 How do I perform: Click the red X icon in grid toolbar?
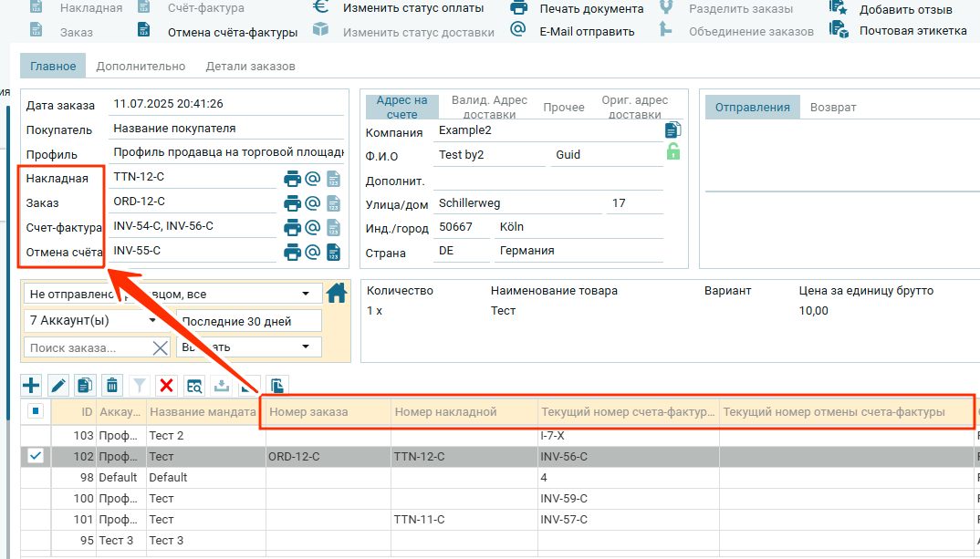[x=166, y=386]
